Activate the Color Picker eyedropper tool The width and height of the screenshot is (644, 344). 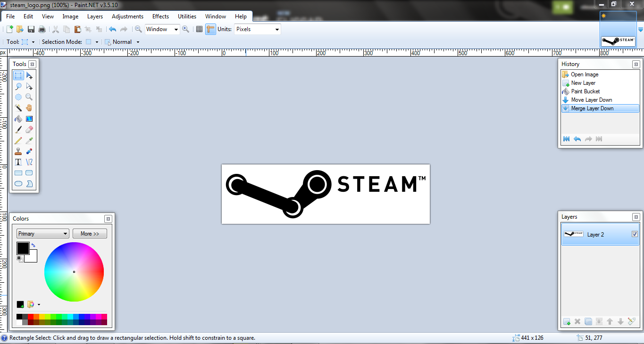point(29,140)
